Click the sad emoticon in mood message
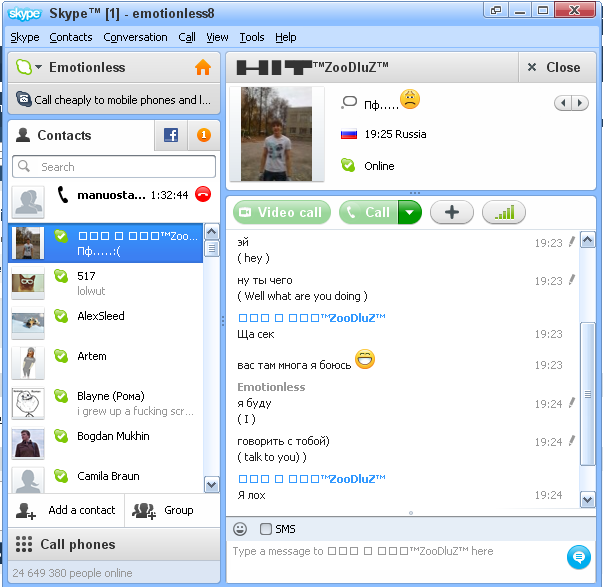This screenshot has width=603, height=587. pyautogui.click(x=410, y=99)
